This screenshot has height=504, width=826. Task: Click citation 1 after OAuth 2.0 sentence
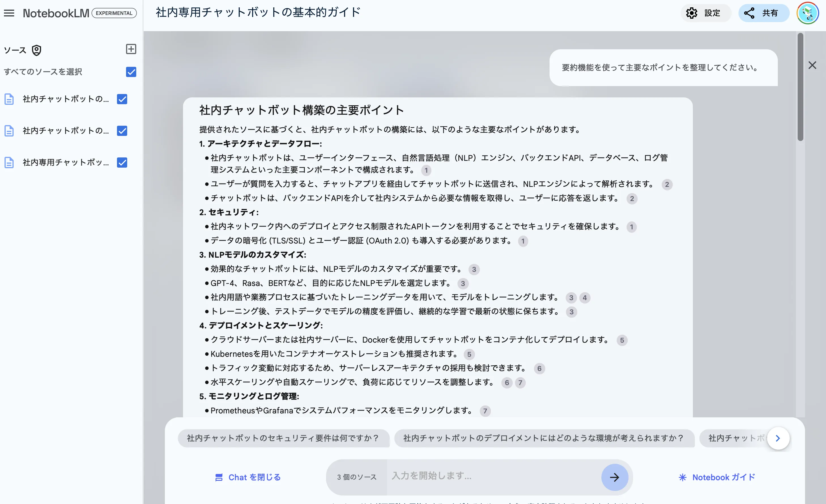click(x=523, y=241)
